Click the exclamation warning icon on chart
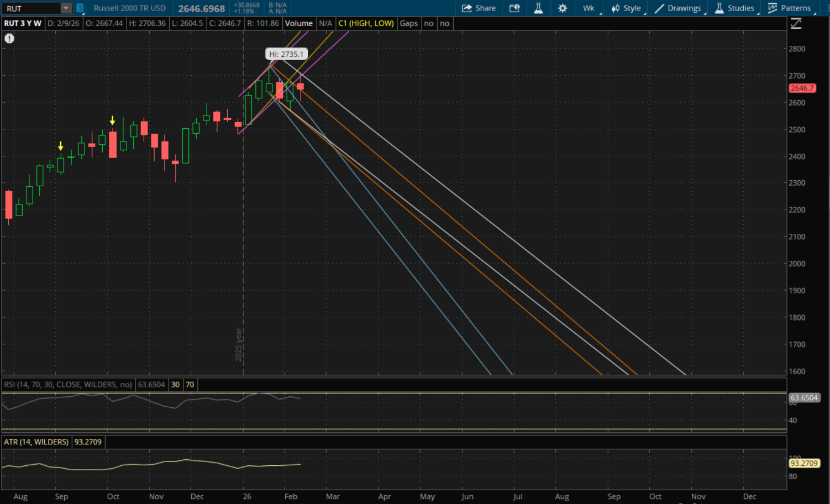This screenshot has height=504, width=830. (x=9, y=39)
